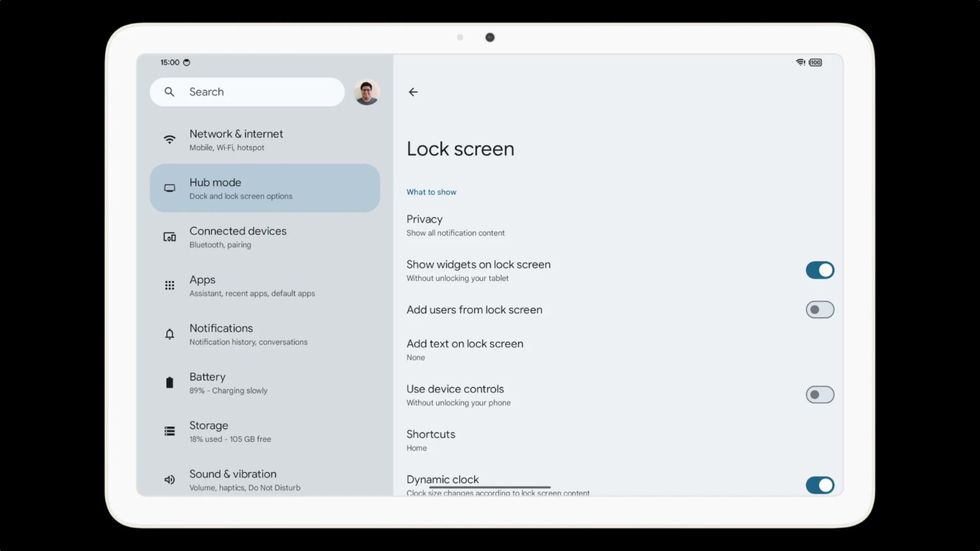This screenshot has height=551, width=980.
Task: Click the Sound & vibration speaker icon
Action: coord(169,479)
